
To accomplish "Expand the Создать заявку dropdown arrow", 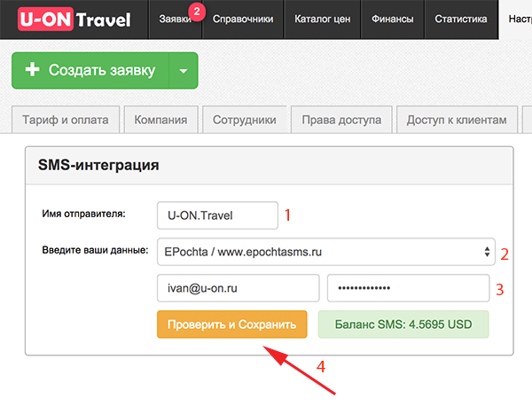I will click(184, 70).
